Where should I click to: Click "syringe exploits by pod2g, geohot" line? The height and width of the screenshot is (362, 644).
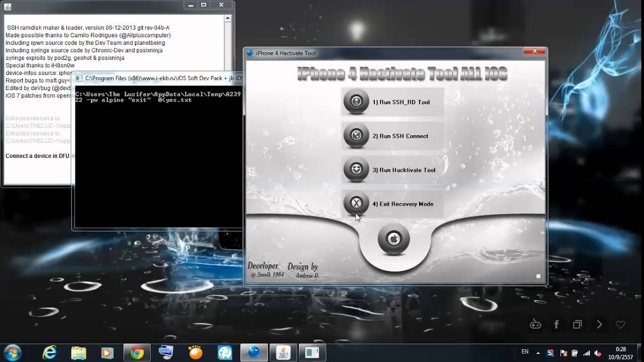(65, 58)
